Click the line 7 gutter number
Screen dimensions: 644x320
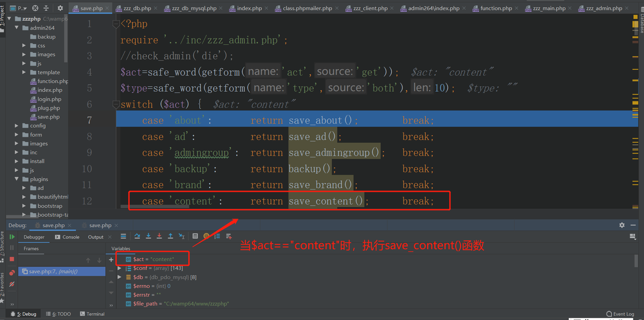point(89,120)
